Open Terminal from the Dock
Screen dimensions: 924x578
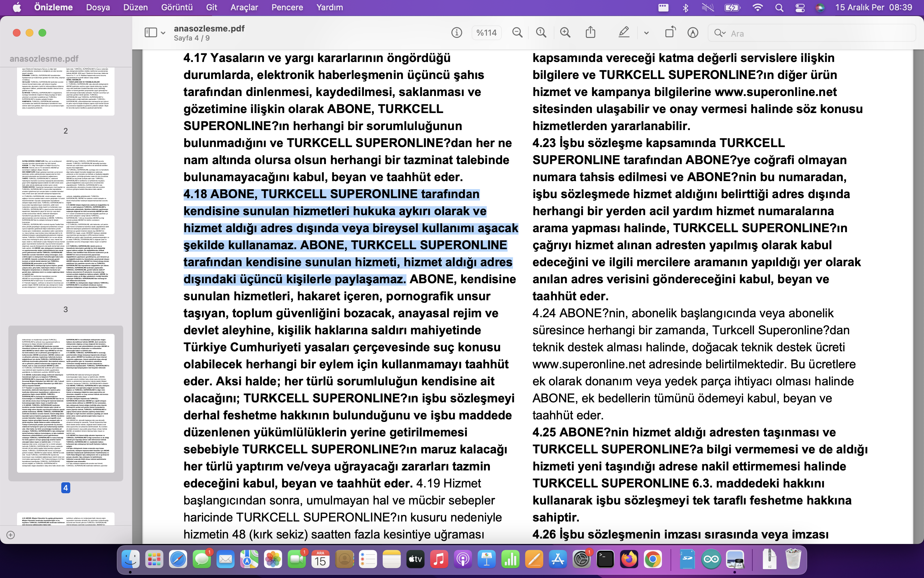tap(605, 560)
